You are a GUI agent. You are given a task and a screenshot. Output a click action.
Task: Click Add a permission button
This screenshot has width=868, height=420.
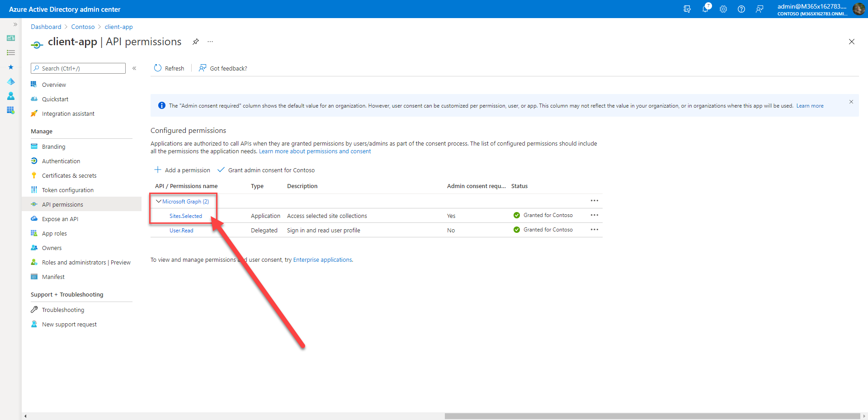(x=182, y=170)
